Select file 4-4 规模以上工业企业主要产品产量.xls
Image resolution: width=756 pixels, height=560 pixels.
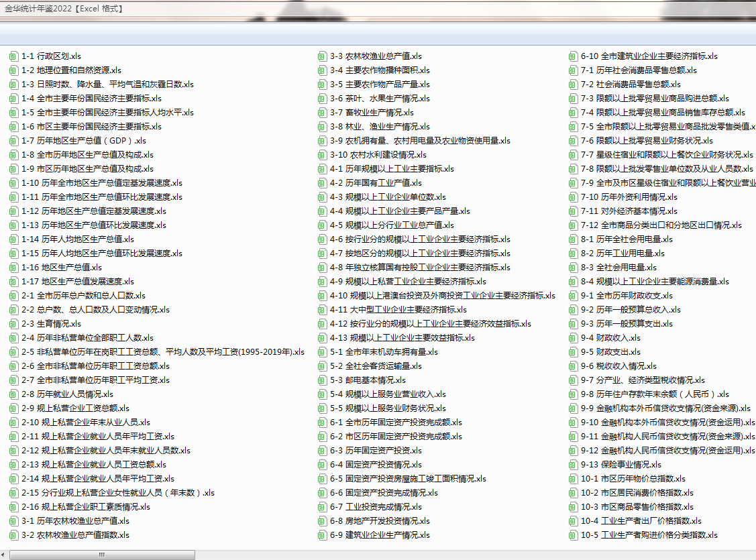click(x=400, y=211)
